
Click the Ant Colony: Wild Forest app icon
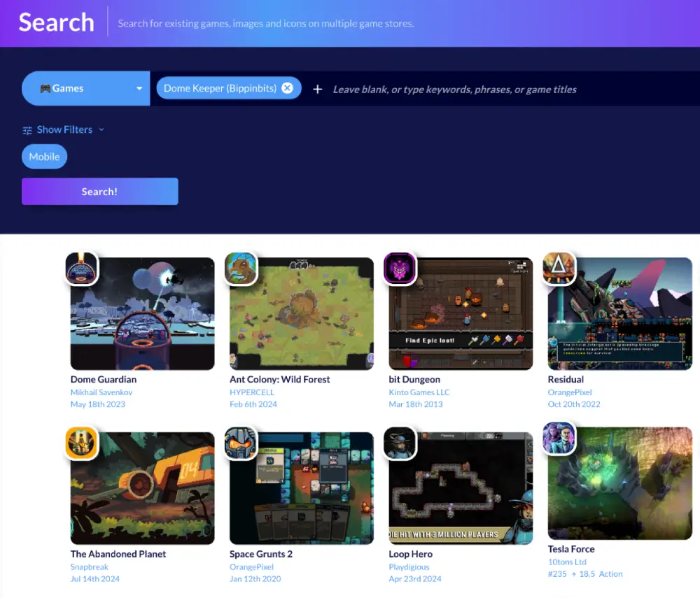pos(241,269)
